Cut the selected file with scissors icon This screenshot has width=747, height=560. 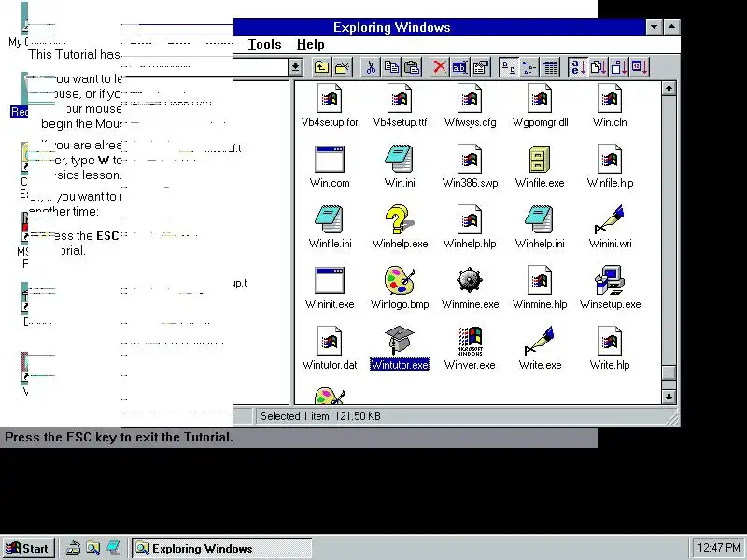pyautogui.click(x=371, y=67)
